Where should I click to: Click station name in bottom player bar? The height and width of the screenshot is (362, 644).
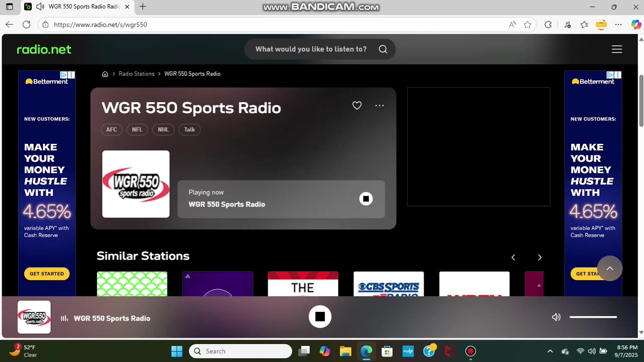tap(112, 318)
